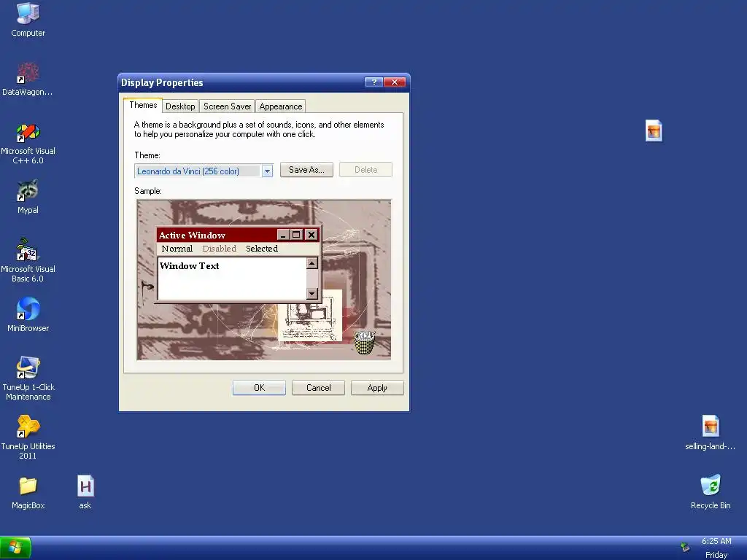This screenshot has height=560, width=747.
Task: Switch to the Screen Saver tab
Action: coord(228,106)
